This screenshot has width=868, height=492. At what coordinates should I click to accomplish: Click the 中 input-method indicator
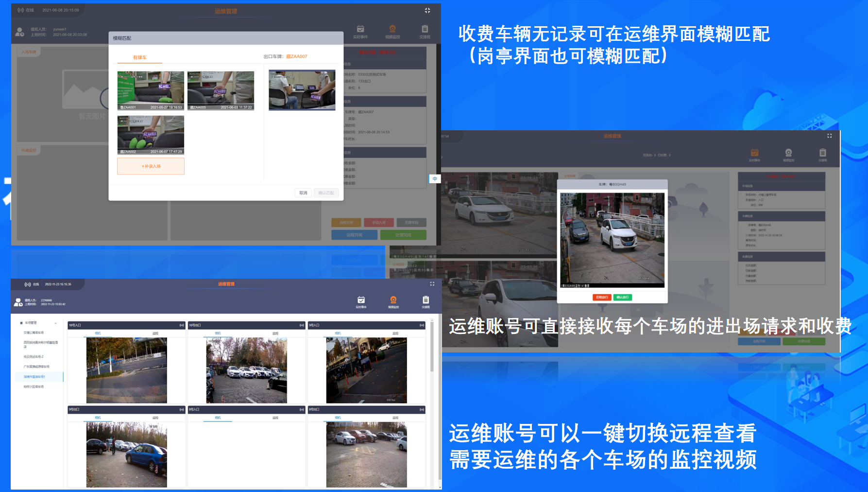tap(435, 179)
